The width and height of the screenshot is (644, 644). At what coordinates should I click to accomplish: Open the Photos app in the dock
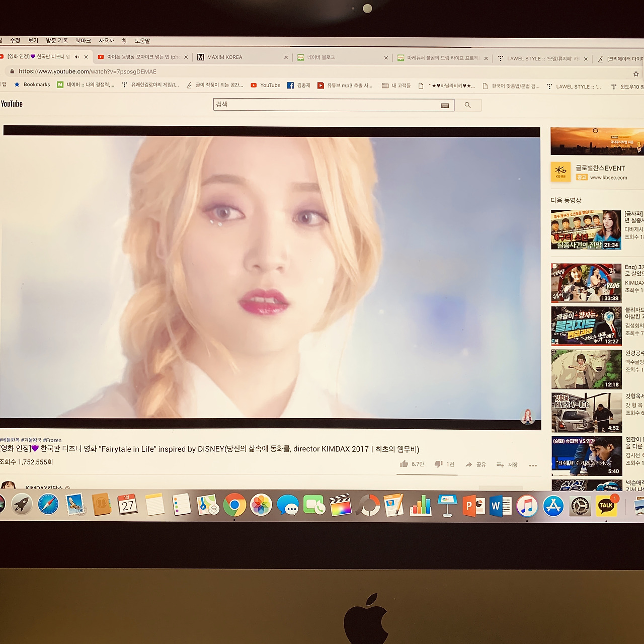point(261,505)
